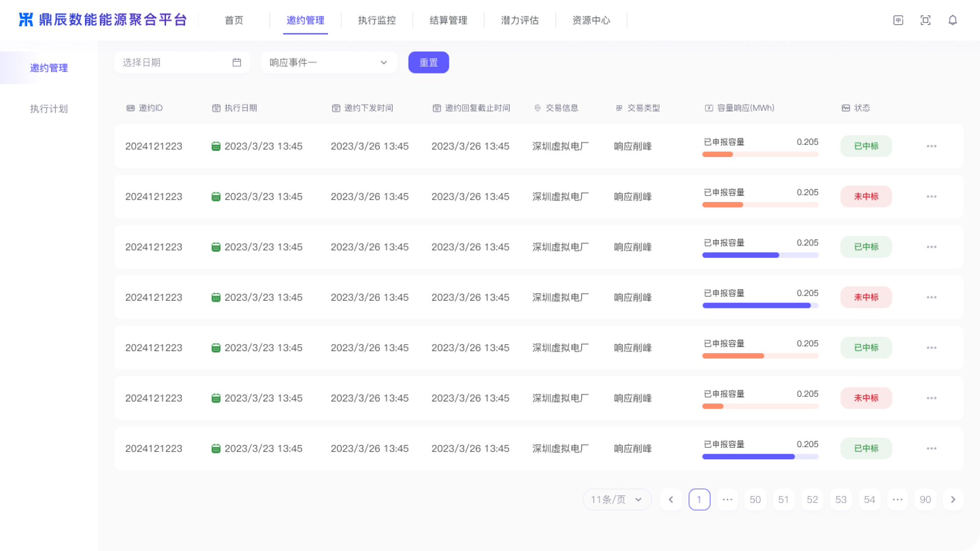Click green calendar icon in fourth row
Viewport: 980px width, 551px height.
point(216,297)
